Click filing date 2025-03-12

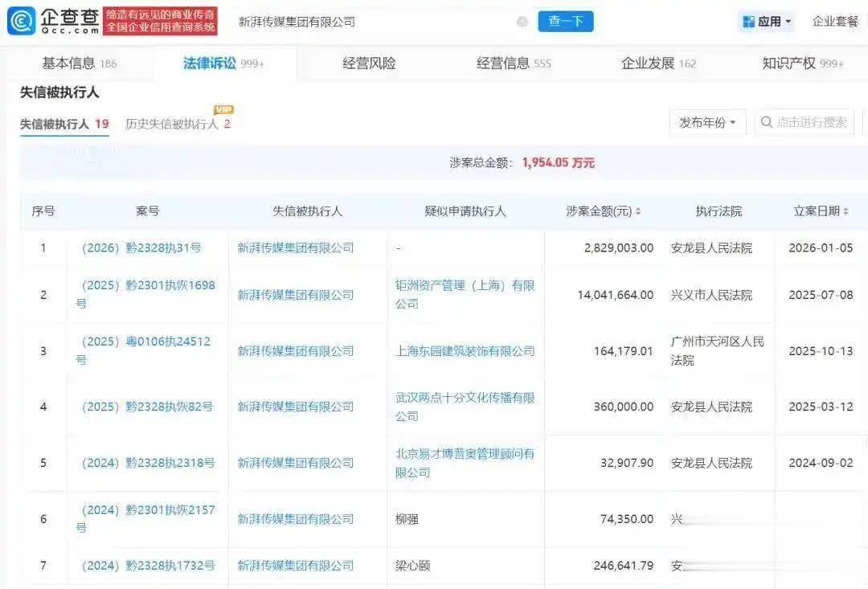click(x=821, y=407)
